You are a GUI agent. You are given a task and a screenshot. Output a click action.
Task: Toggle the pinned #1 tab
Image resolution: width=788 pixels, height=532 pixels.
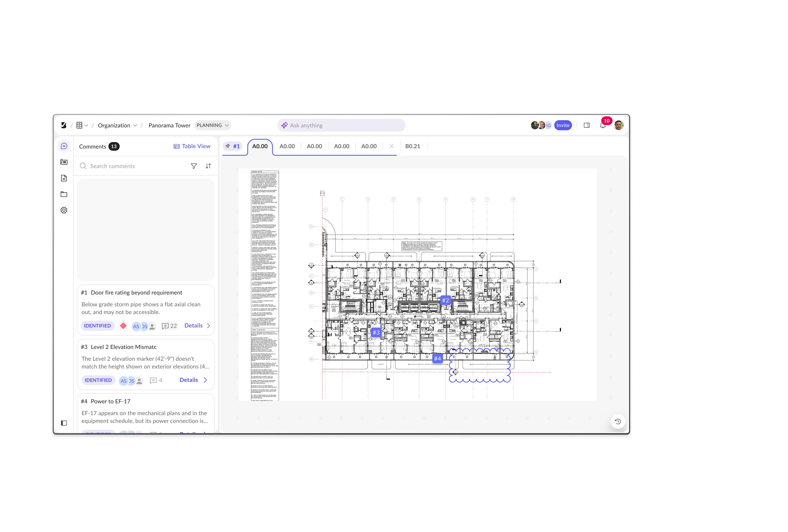click(233, 146)
